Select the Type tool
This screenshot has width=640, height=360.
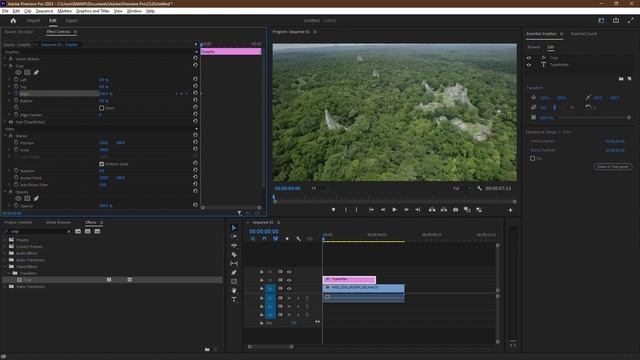[234, 300]
